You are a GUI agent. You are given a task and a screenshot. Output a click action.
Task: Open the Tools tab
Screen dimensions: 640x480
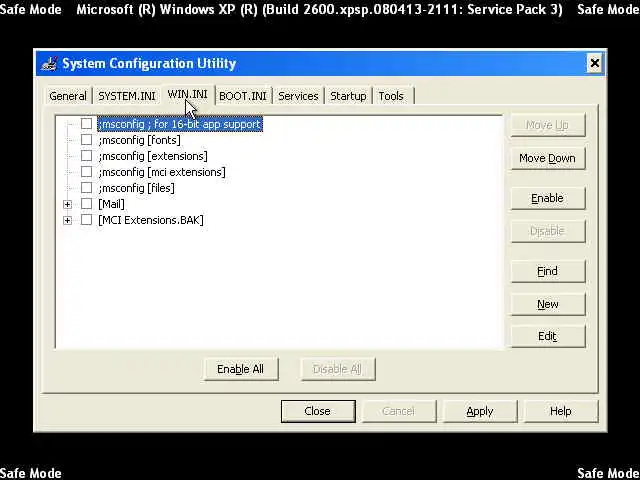point(391,96)
